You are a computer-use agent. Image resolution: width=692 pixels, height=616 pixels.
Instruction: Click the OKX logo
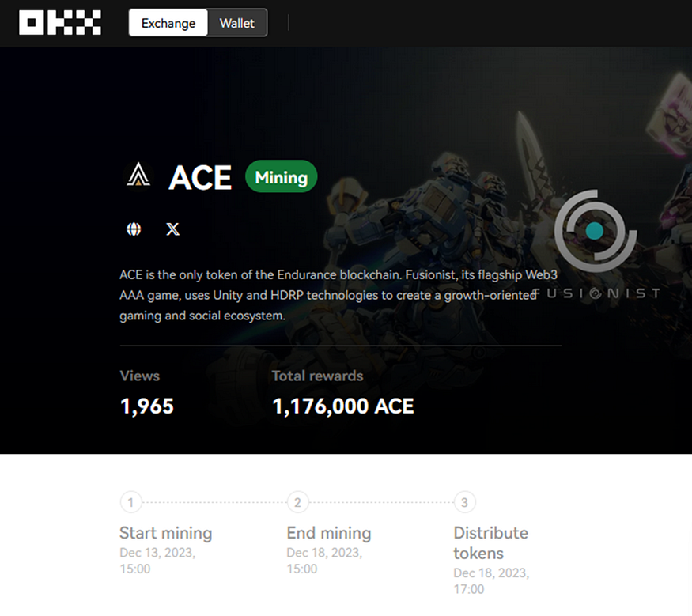60,22
